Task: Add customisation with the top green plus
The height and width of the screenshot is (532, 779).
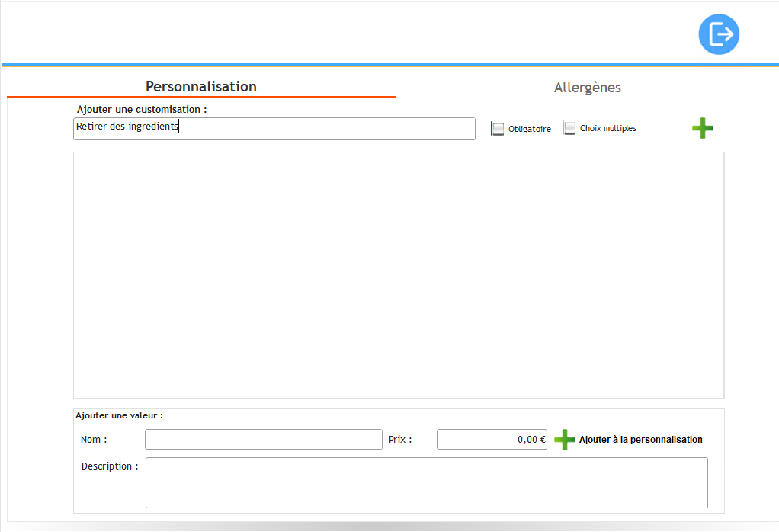Action: [x=702, y=128]
